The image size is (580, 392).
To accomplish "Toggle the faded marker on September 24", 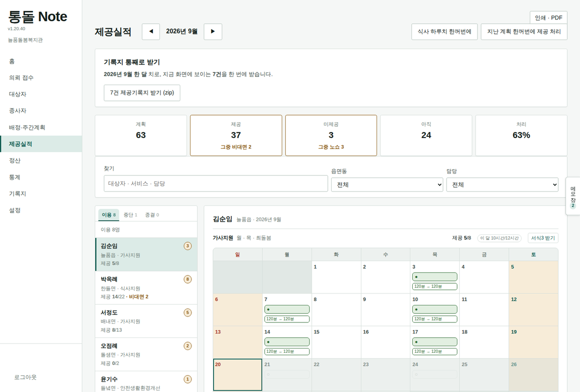I will click(x=435, y=374).
